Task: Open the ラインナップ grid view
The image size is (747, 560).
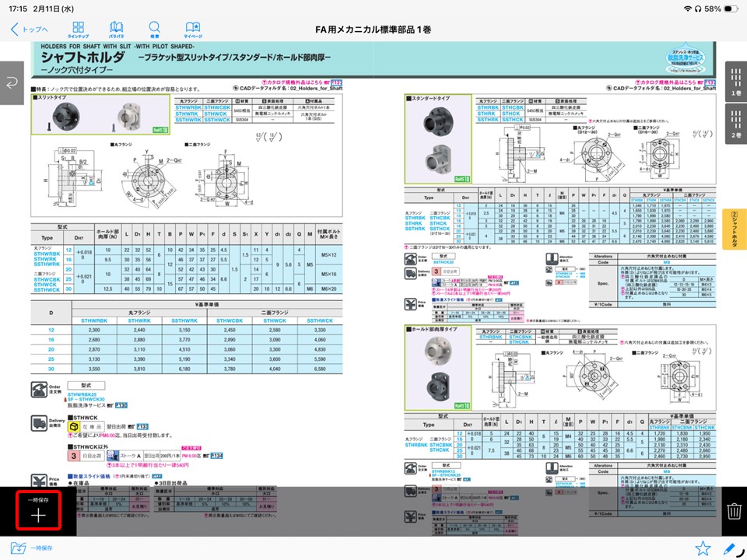Action: point(78,30)
